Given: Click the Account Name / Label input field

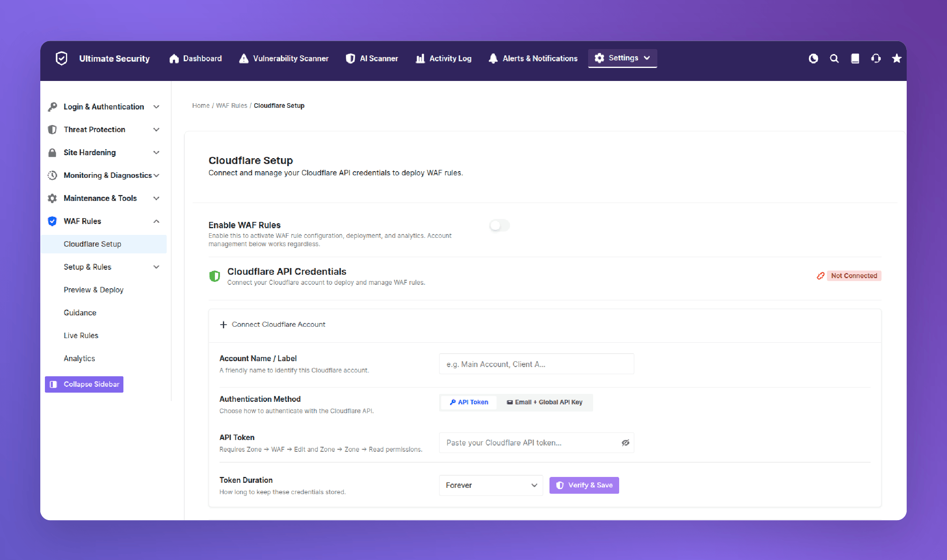Looking at the screenshot, I should coord(536,364).
